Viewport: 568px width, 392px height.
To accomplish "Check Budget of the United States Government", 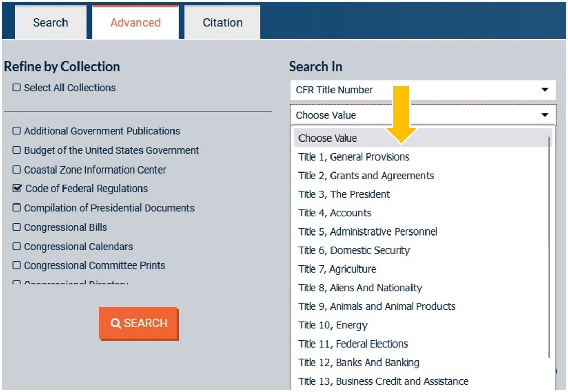I will (x=19, y=150).
